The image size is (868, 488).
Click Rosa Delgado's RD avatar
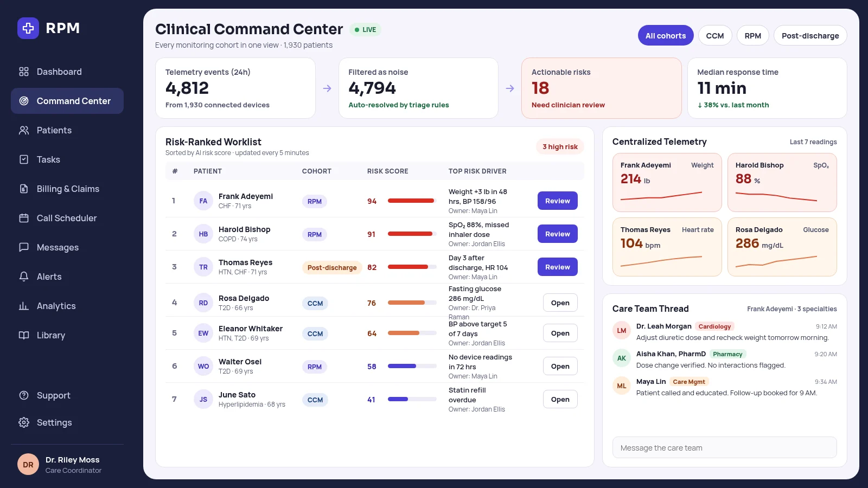[203, 303]
